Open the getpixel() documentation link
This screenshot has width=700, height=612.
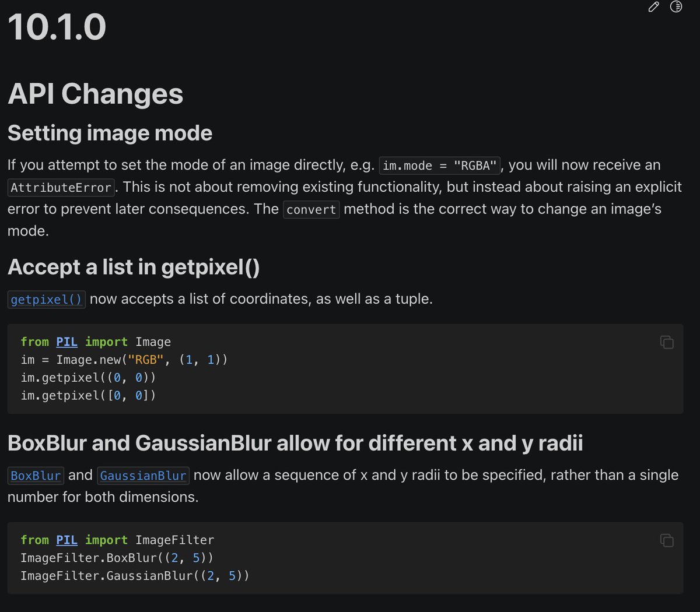click(47, 300)
